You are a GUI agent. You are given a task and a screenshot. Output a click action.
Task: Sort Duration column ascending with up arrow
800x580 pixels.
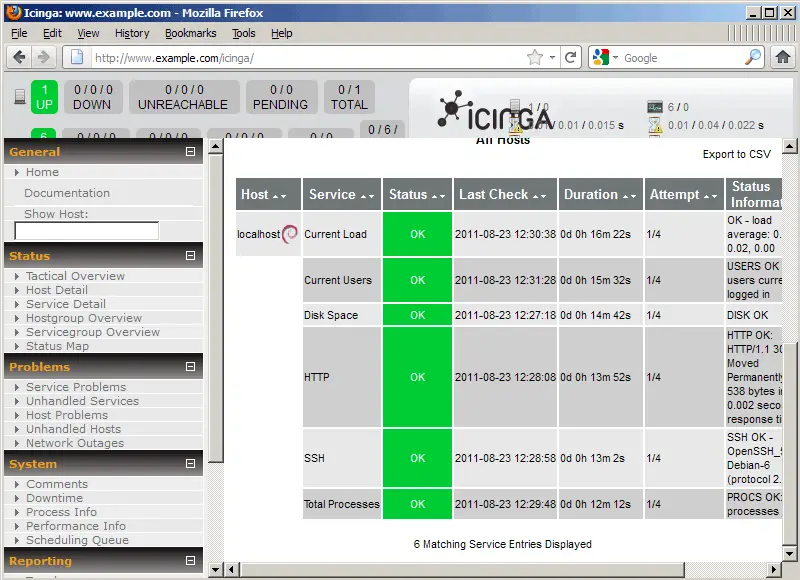pos(626,196)
